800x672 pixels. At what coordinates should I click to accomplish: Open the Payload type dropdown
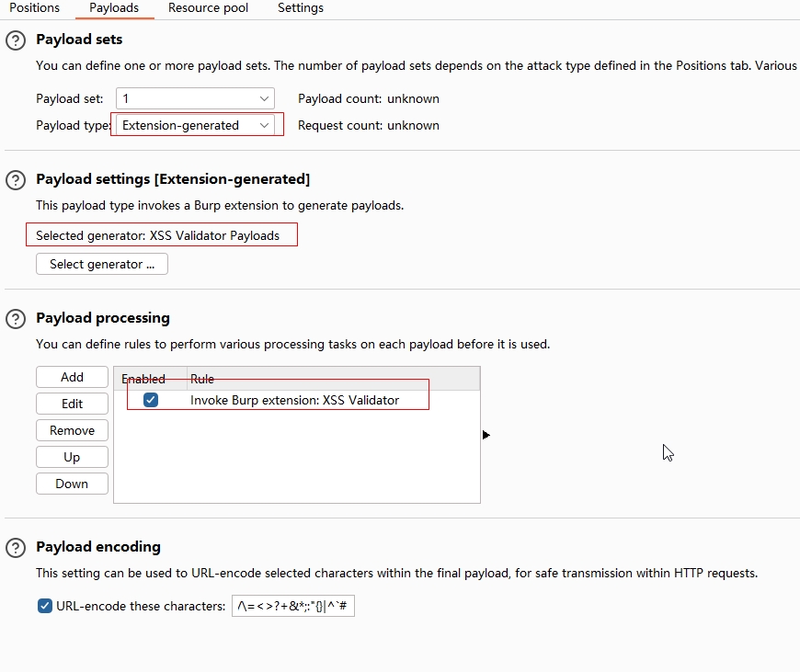click(195, 125)
